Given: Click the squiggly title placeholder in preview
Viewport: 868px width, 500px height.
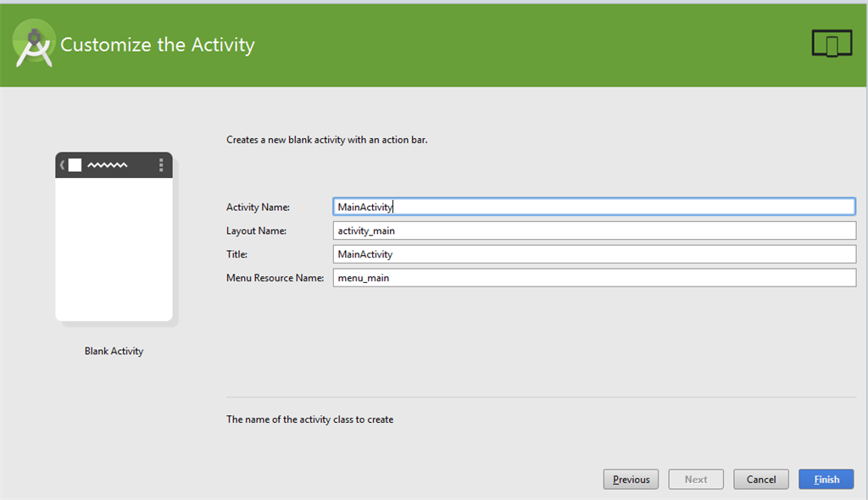Looking at the screenshot, I should point(108,165).
